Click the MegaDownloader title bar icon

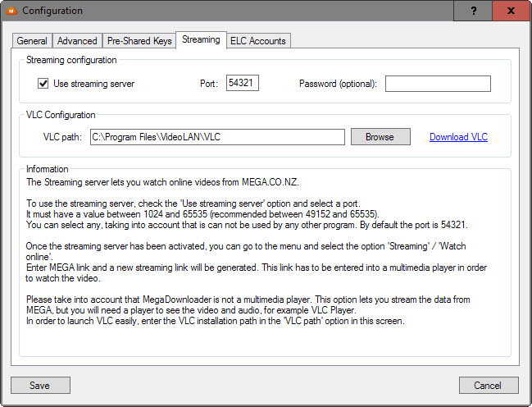pyautogui.click(x=11, y=11)
